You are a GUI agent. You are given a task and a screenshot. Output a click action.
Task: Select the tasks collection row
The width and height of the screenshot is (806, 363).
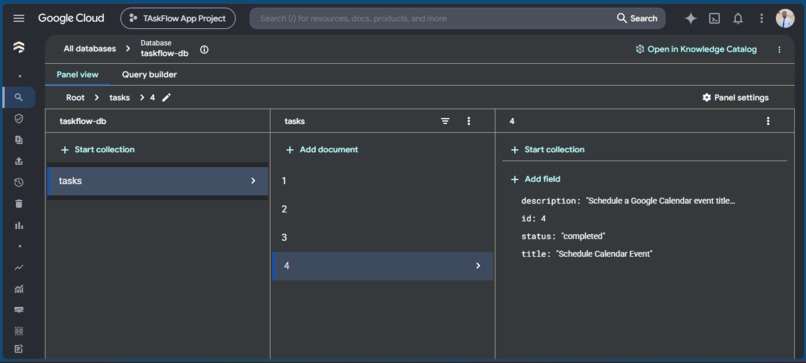[158, 181]
